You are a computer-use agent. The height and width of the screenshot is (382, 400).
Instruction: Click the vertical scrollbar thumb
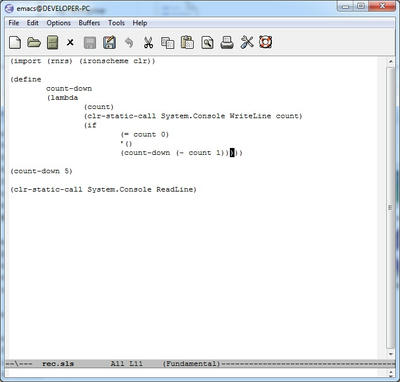click(391, 207)
